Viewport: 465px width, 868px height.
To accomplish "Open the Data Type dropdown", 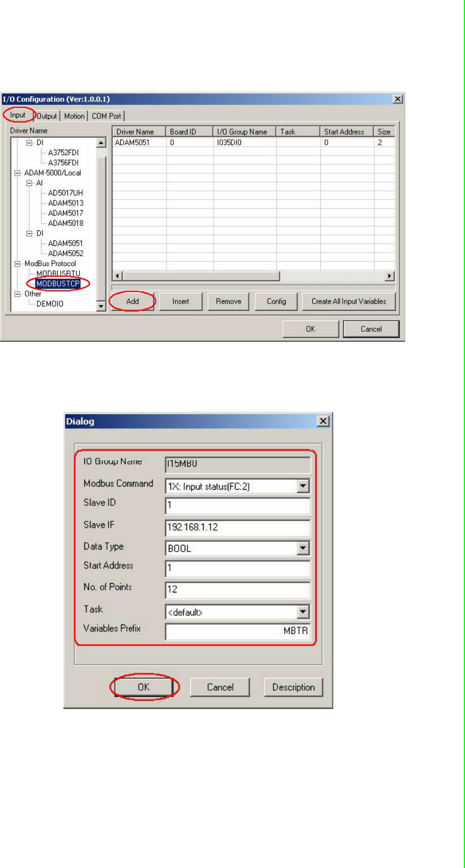I will 303,548.
